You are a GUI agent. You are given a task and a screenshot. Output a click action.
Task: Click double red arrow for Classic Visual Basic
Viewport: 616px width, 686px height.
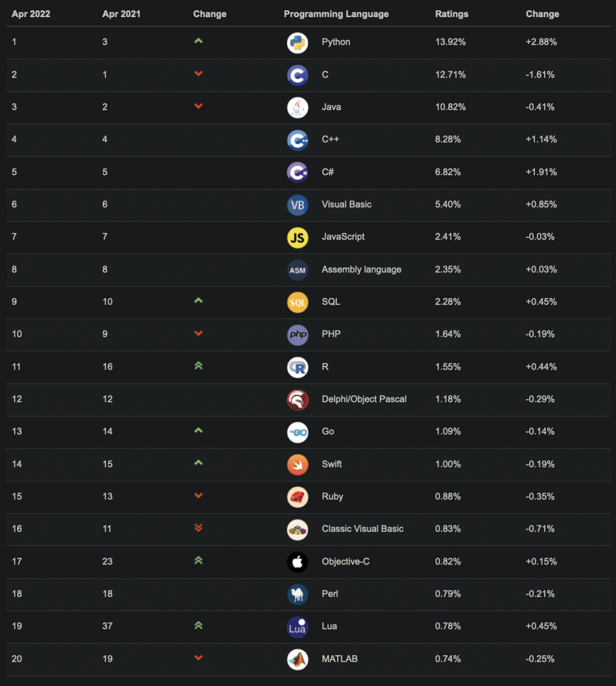198,528
